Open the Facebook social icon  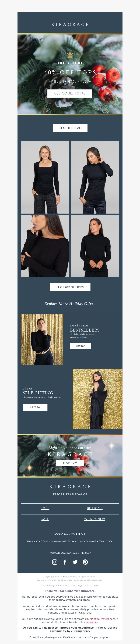tap(65, 562)
